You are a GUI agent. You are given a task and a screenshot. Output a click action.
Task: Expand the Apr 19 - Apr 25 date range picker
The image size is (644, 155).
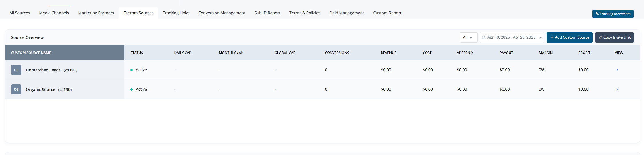(x=512, y=37)
